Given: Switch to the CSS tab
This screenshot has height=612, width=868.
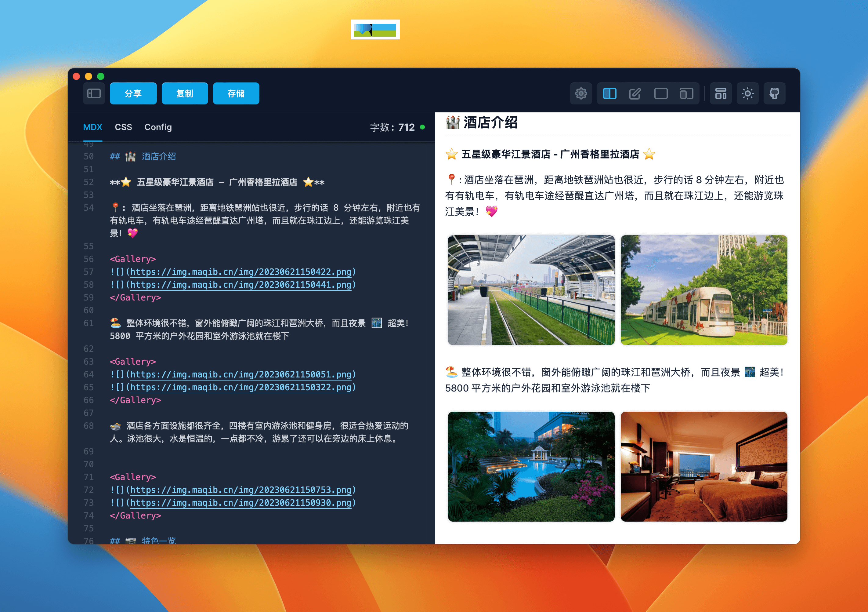Looking at the screenshot, I should (123, 127).
